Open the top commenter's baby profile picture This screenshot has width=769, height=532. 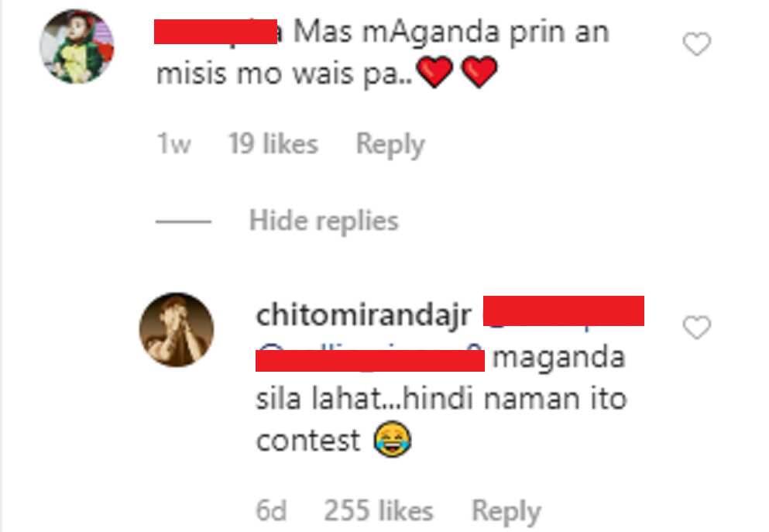77,46
